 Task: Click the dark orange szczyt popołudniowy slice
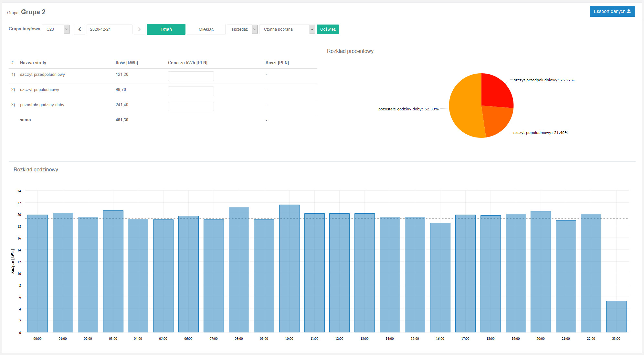pyautogui.click(x=496, y=121)
